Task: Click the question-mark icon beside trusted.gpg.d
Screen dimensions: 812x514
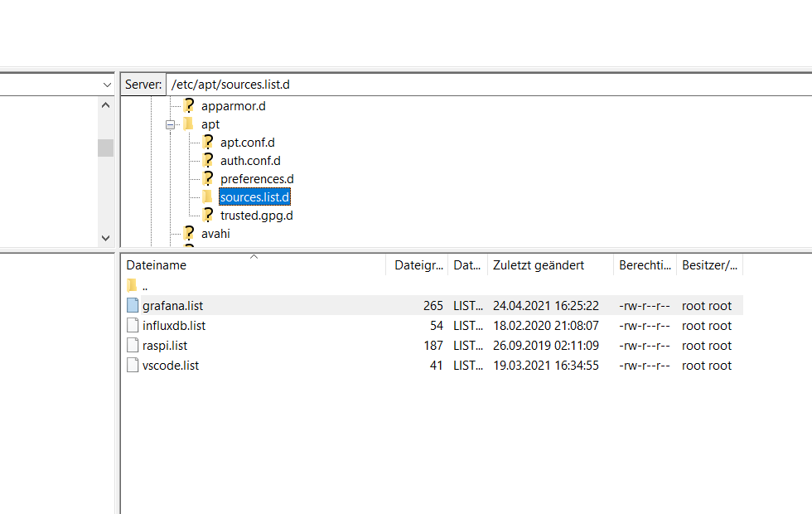Action: click(207, 215)
